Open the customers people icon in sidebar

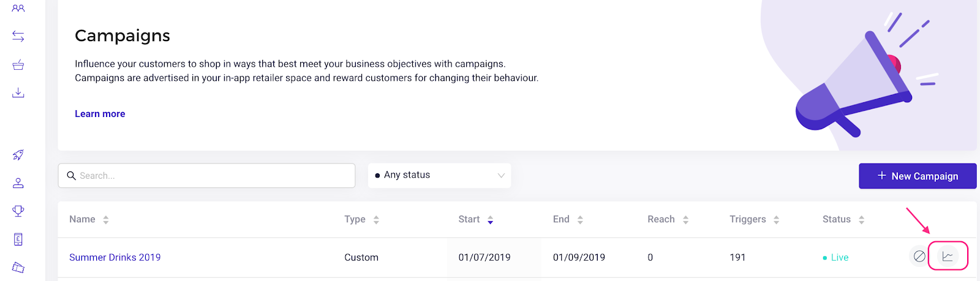click(x=18, y=9)
